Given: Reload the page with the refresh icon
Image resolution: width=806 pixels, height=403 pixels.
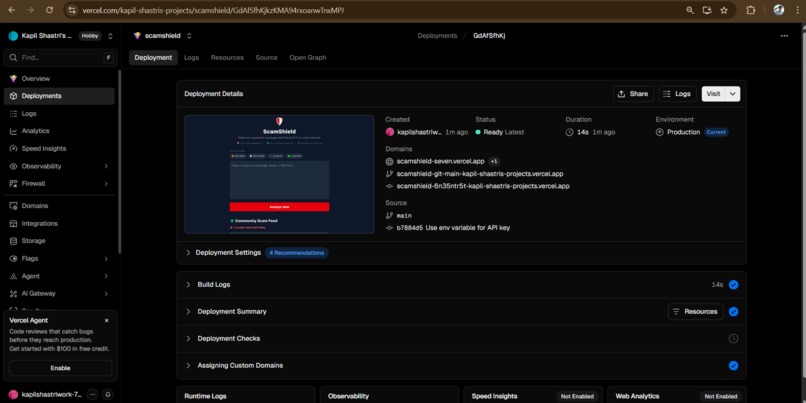Looking at the screenshot, I should pos(49,10).
